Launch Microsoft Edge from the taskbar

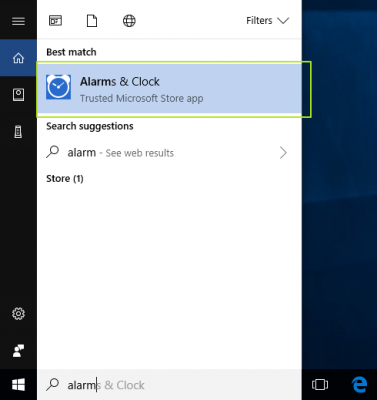click(360, 385)
